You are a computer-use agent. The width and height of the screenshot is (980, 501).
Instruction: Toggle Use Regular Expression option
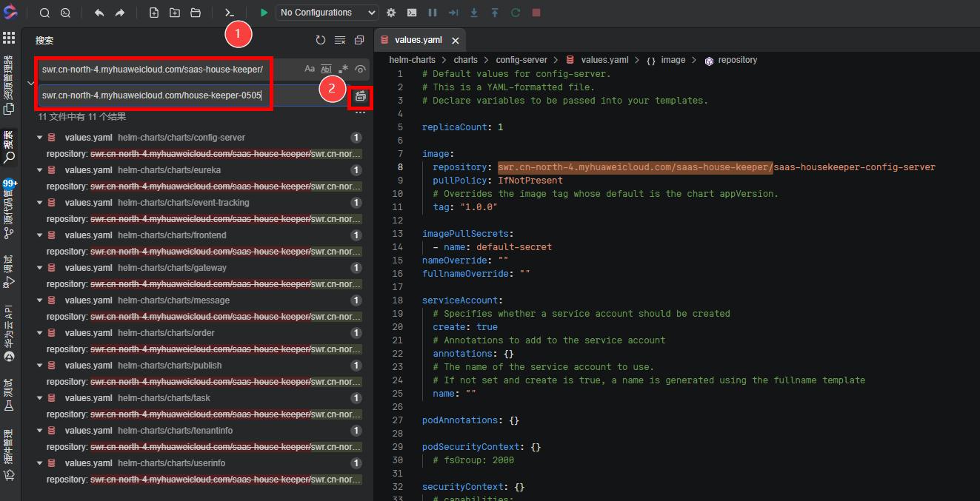(x=343, y=69)
